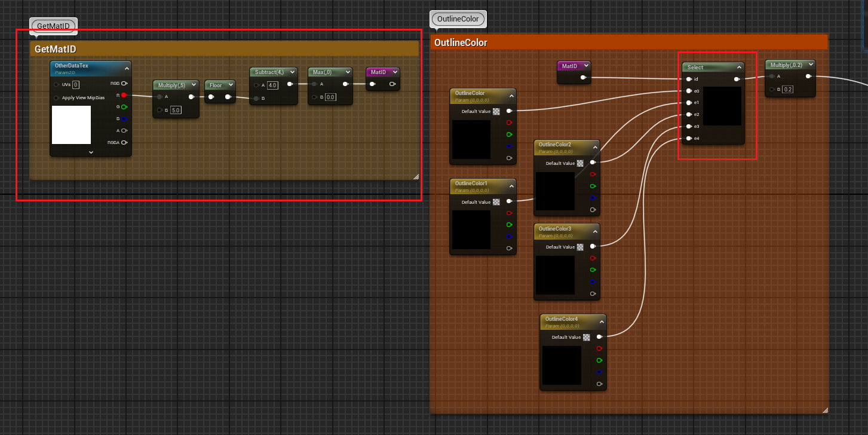Click the Apply View MipBias input pin

57,97
